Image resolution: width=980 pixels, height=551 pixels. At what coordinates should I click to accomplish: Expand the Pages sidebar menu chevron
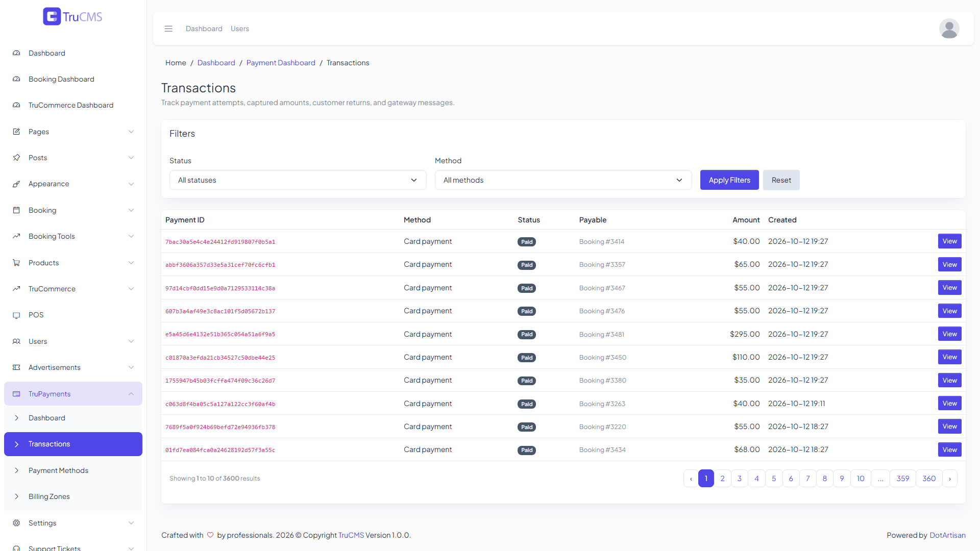click(x=131, y=132)
